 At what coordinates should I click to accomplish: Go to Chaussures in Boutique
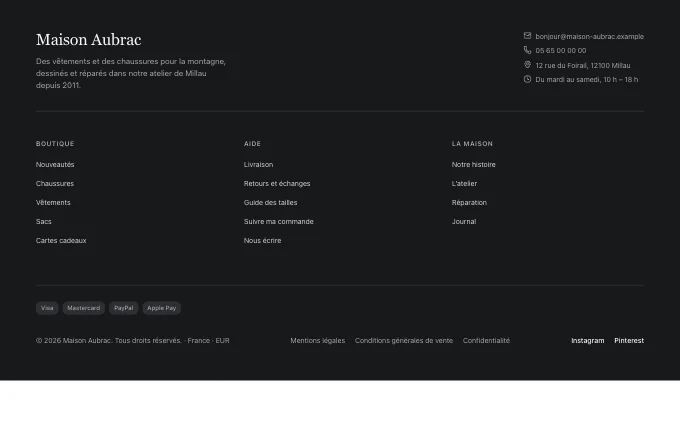[55, 184]
